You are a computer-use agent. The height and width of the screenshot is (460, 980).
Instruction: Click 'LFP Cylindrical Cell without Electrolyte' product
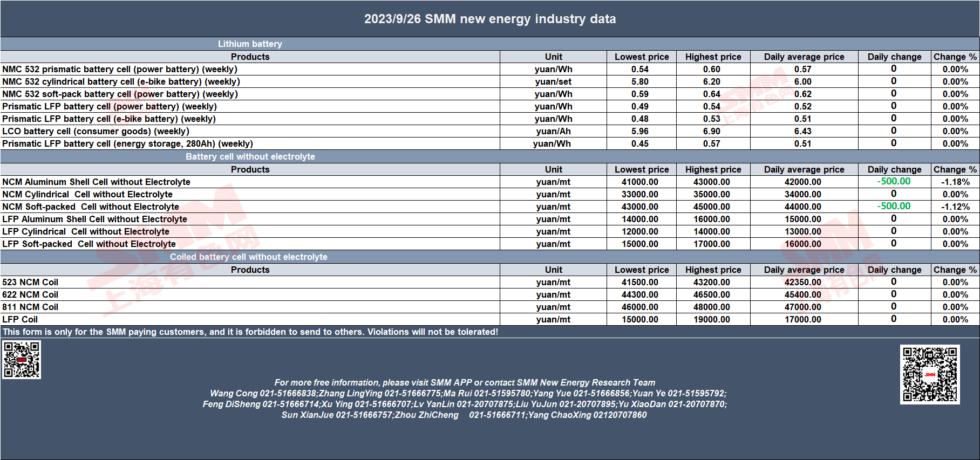pos(86,231)
